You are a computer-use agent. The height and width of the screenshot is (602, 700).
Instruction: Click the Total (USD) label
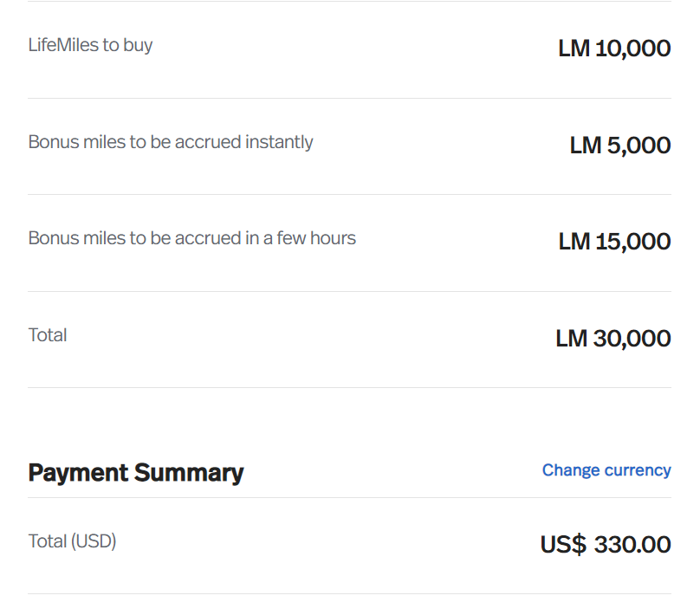click(72, 541)
